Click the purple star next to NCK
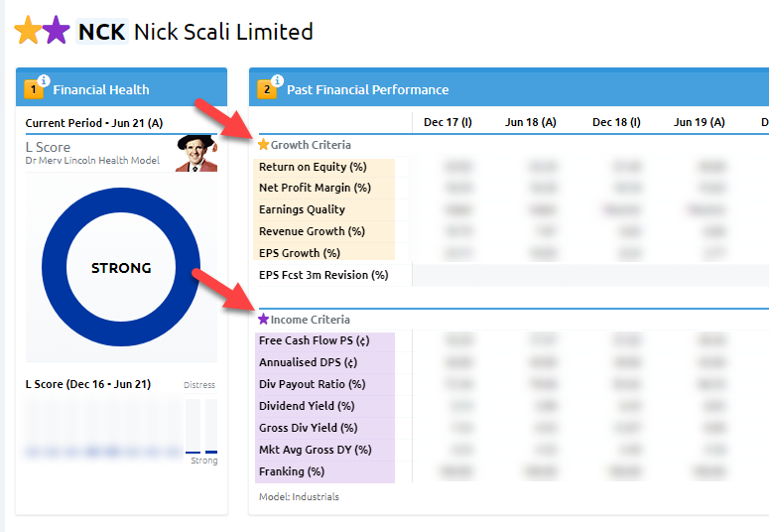 point(56,31)
